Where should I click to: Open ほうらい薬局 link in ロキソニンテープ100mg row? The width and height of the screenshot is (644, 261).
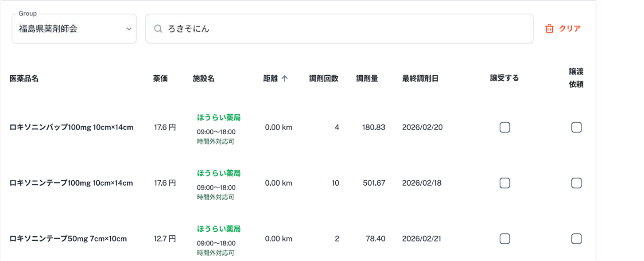[x=219, y=173]
